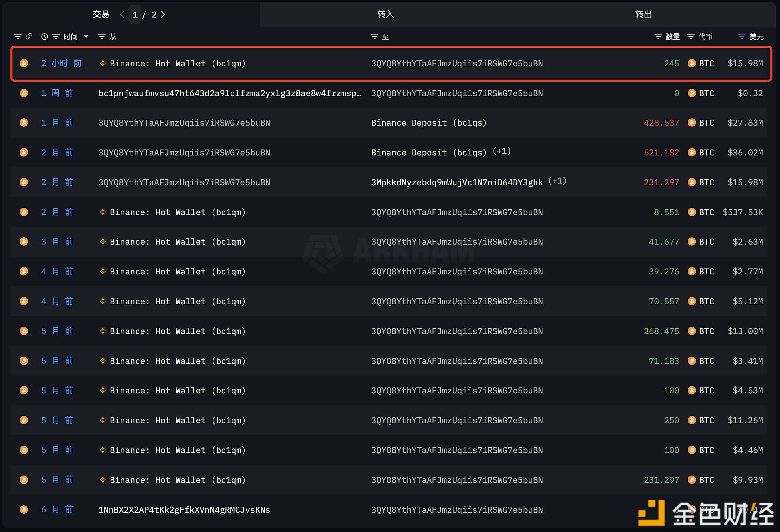Open Binance Hot Wallet sender in 245 BTC row

coord(178,64)
